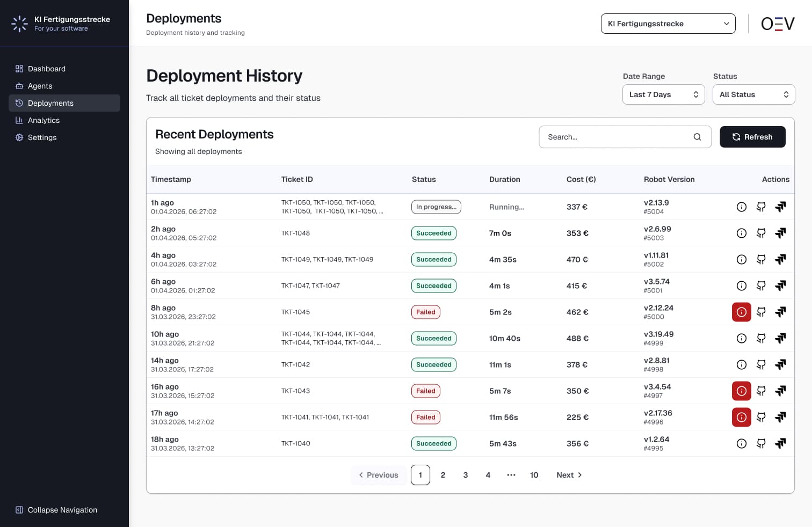Image resolution: width=812 pixels, height=527 pixels.
Task: Expand the KI Fertigungsstrecke project selector
Action: click(x=668, y=24)
